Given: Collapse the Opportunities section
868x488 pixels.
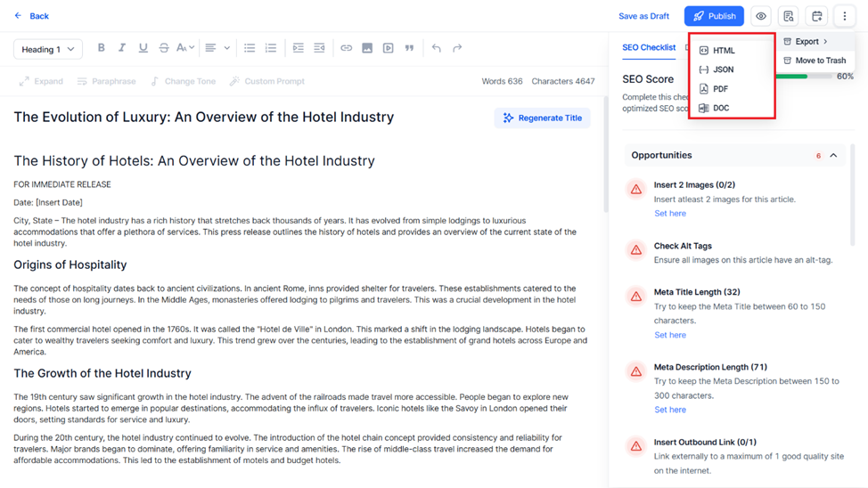Looking at the screenshot, I should (833, 156).
